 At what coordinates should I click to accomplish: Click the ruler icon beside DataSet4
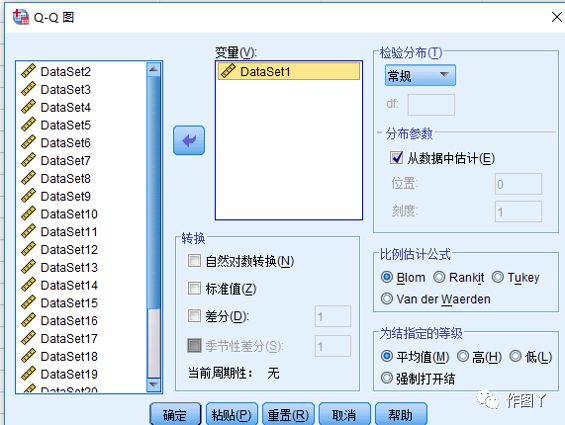tap(28, 107)
